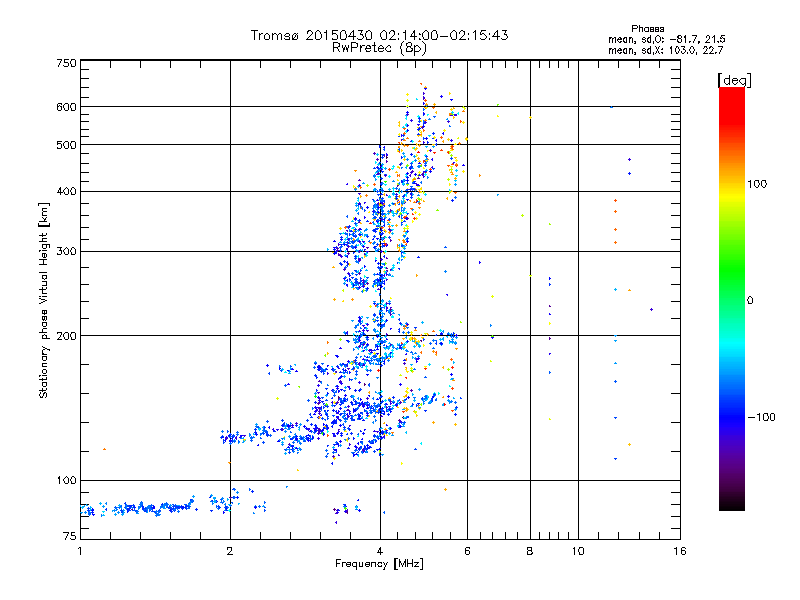Image resolution: width=800 pixels, height=600 pixels.
Task: Click the y-axis label 'Stationary phase Virtual Height [km]'
Action: coord(44,300)
